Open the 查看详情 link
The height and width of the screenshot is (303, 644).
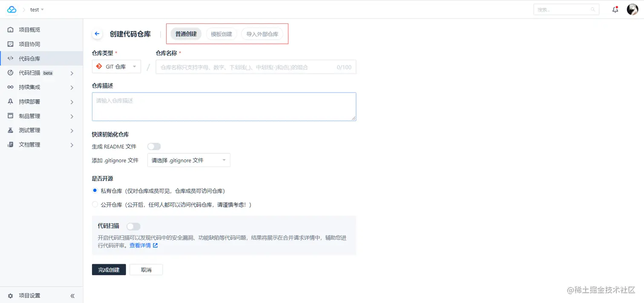click(141, 245)
